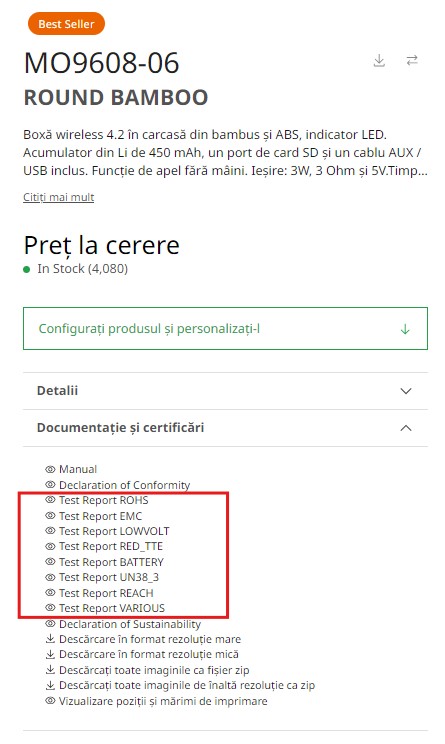
Task: Click eye icon beside Declaration of Sustainability
Action: coord(50,623)
